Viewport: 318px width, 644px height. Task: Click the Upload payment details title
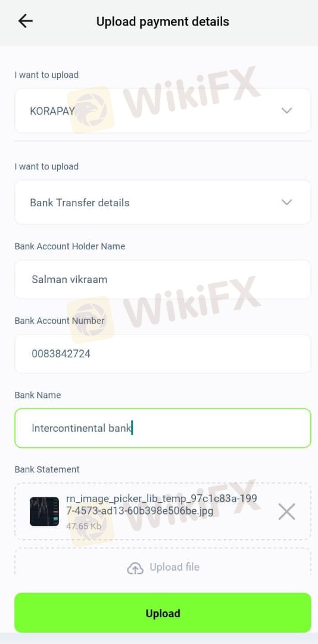click(x=163, y=21)
